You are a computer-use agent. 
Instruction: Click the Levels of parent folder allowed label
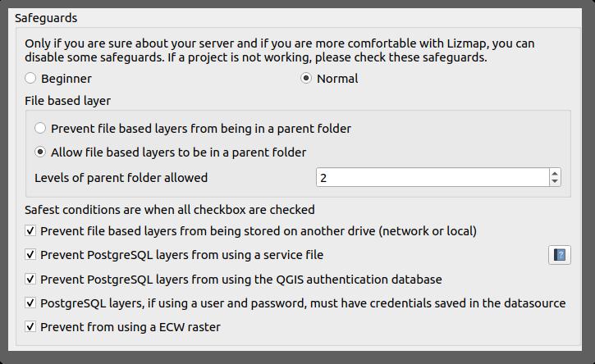[121, 178]
